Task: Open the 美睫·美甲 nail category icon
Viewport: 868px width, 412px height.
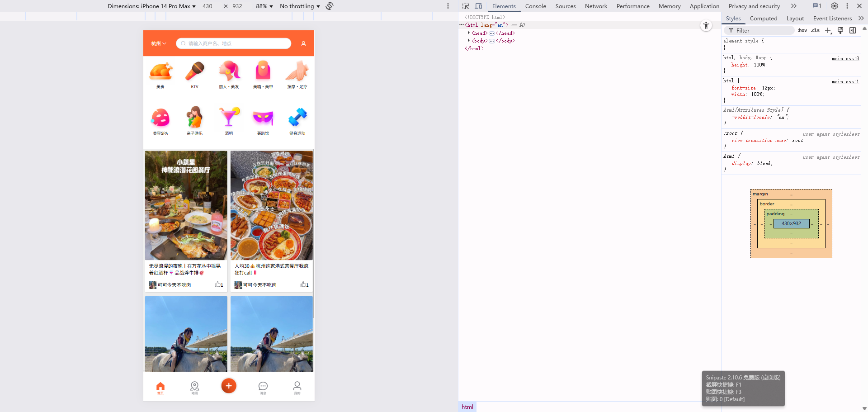Action: click(263, 71)
